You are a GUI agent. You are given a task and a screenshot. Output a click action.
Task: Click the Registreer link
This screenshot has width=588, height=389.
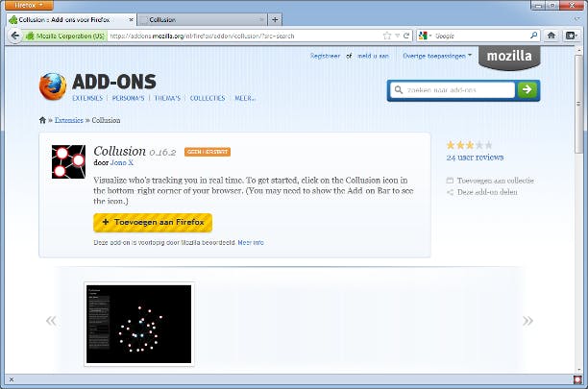click(325, 56)
